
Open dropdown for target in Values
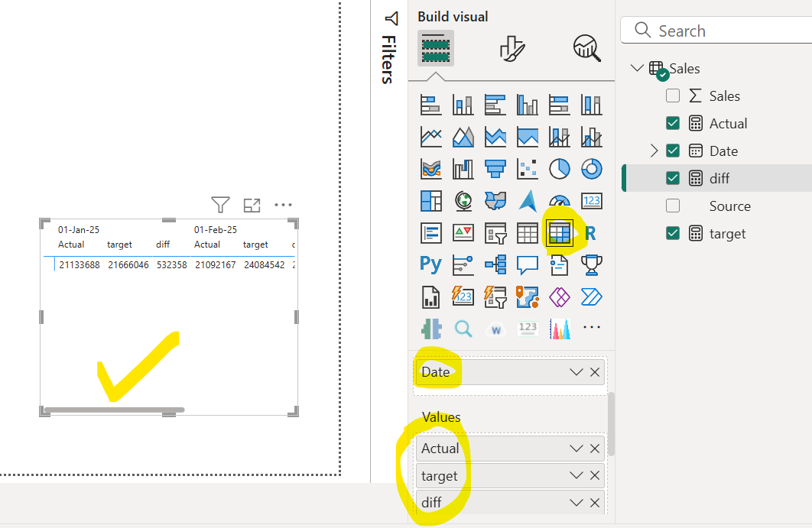point(576,475)
